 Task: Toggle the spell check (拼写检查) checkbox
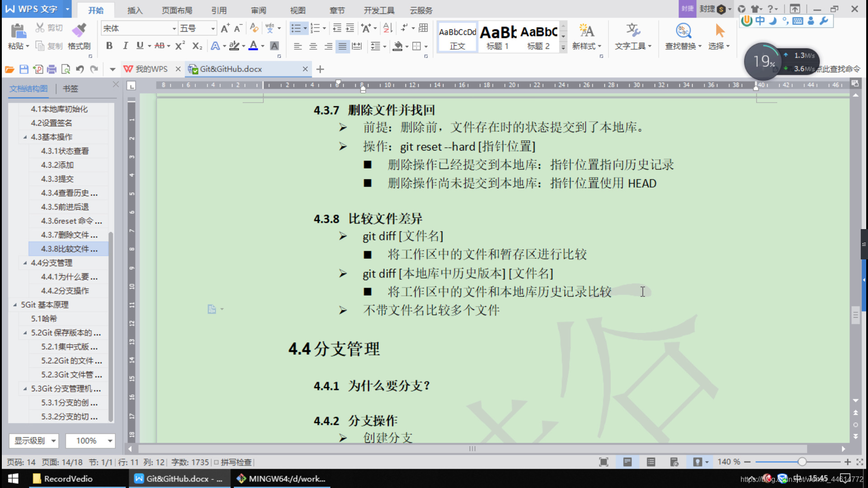(x=217, y=462)
